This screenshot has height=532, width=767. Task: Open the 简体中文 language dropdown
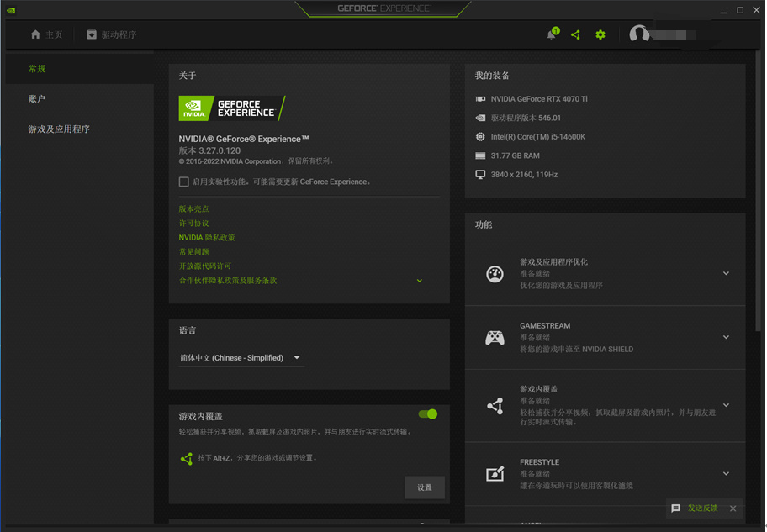(x=241, y=358)
